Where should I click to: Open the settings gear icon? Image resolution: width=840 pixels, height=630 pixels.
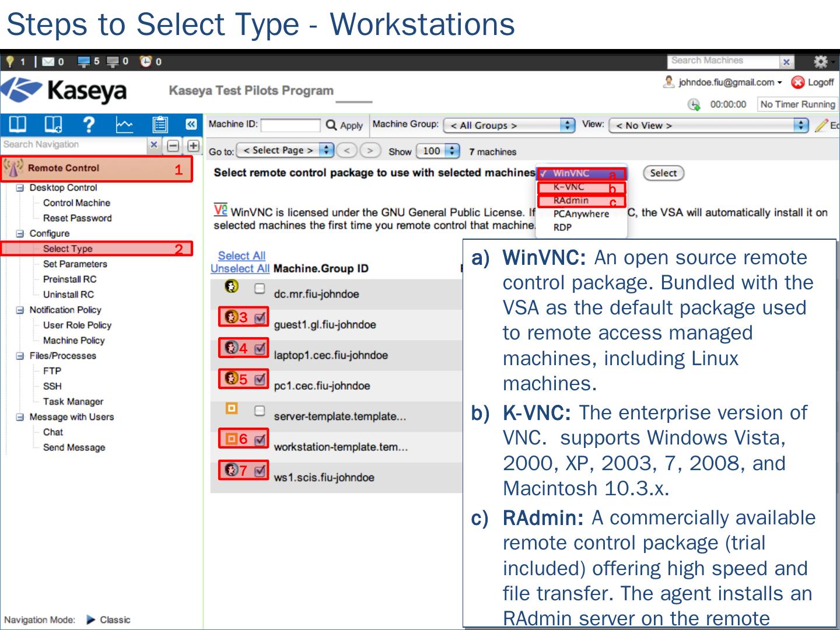[x=820, y=61]
